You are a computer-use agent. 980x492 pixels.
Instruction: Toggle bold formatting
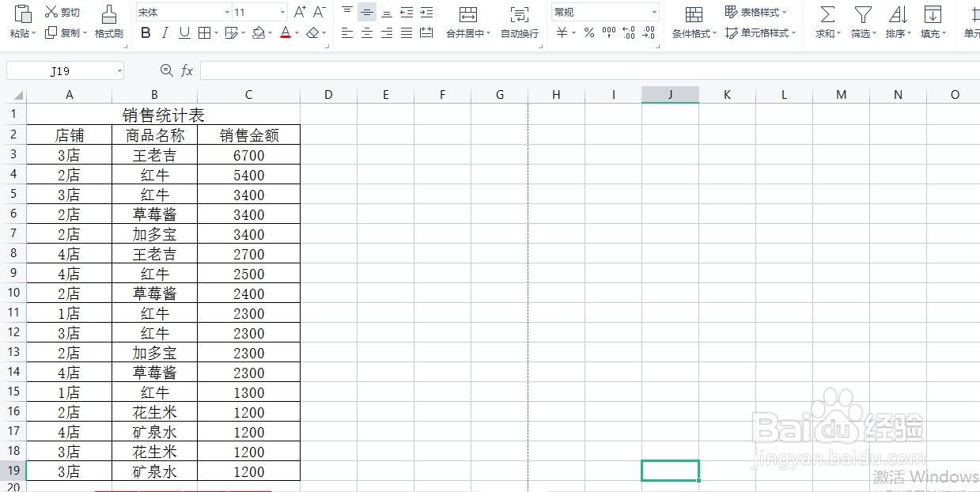[145, 33]
